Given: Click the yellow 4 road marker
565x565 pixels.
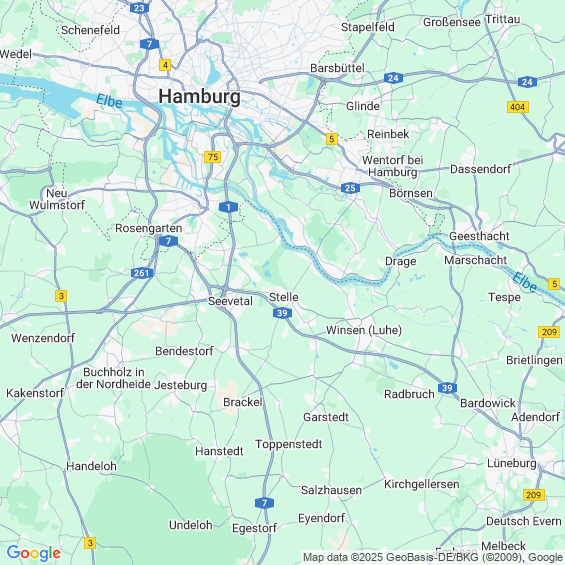Looking at the screenshot, I should pos(165,65).
